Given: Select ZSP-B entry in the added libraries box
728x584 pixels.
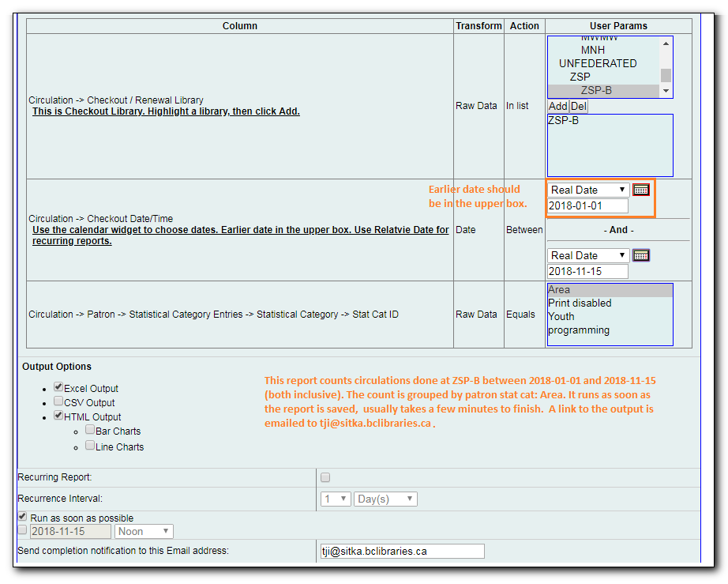Looking at the screenshot, I should coord(563,121).
